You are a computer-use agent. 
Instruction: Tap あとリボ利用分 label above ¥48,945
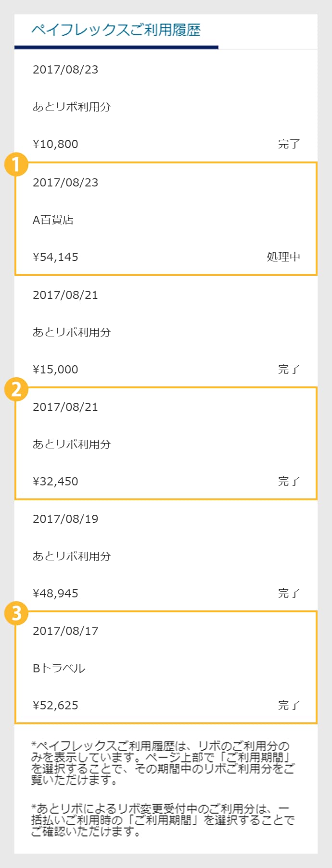(x=72, y=557)
